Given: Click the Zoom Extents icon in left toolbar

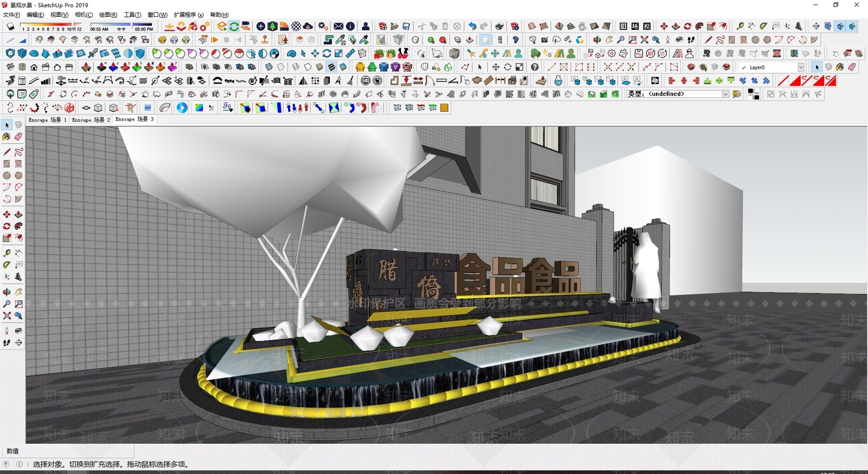Looking at the screenshot, I should 7,315.
